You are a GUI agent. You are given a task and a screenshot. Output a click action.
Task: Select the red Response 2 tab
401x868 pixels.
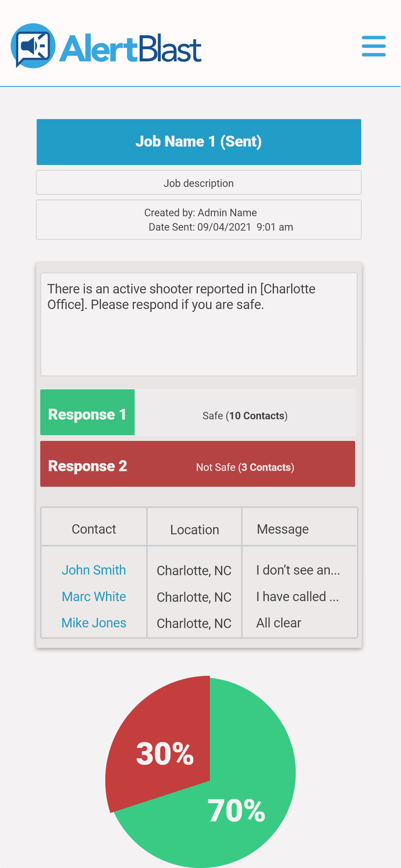(x=87, y=466)
